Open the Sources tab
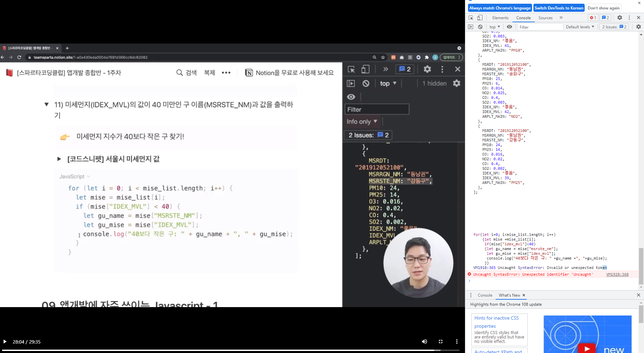This screenshot has width=644, height=353. click(x=545, y=18)
